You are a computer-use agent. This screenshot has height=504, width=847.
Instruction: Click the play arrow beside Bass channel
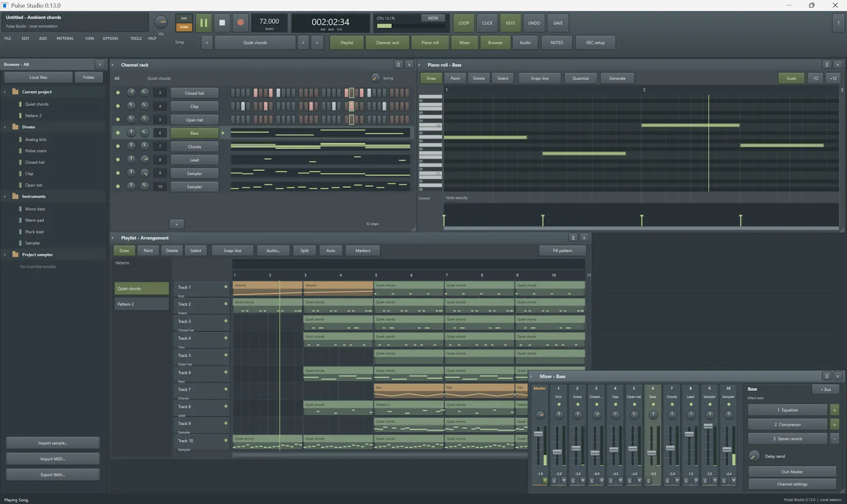pos(223,133)
